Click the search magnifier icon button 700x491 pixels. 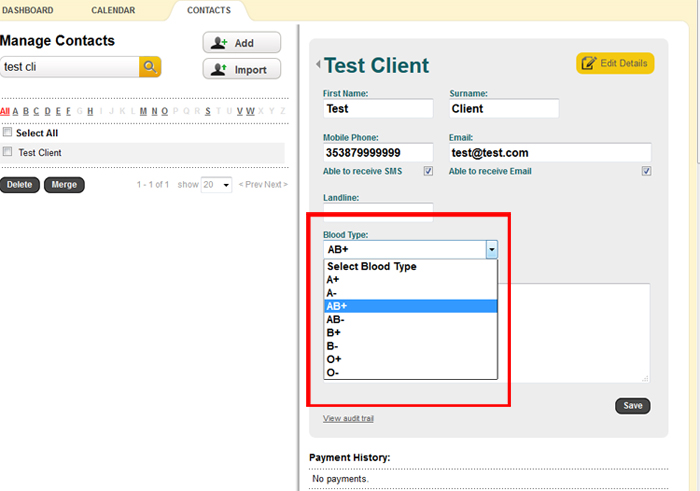pos(150,67)
